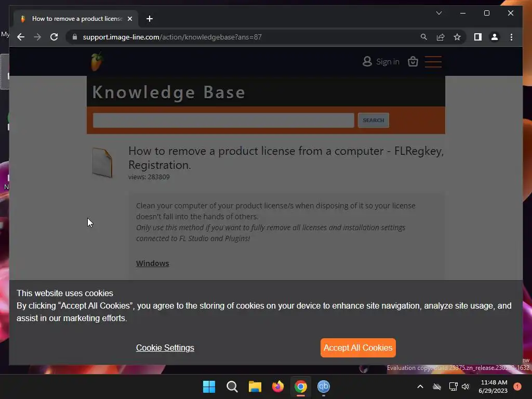Bookmark this page with the star icon
The width and height of the screenshot is (532, 399).
click(457, 37)
